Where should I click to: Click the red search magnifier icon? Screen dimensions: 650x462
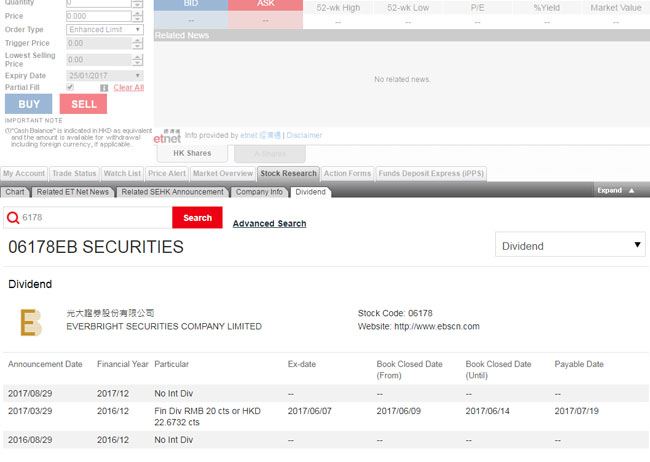pos(13,218)
